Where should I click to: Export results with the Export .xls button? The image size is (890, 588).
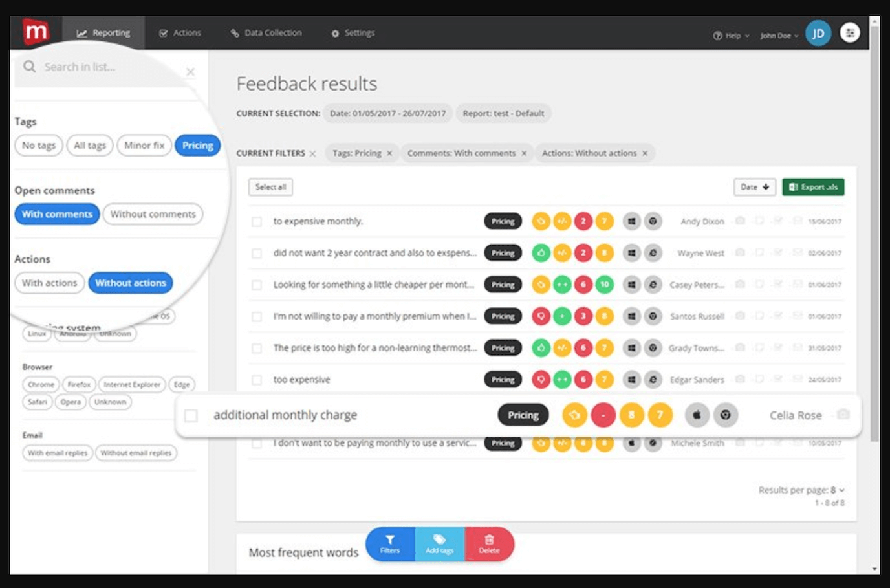pos(813,187)
